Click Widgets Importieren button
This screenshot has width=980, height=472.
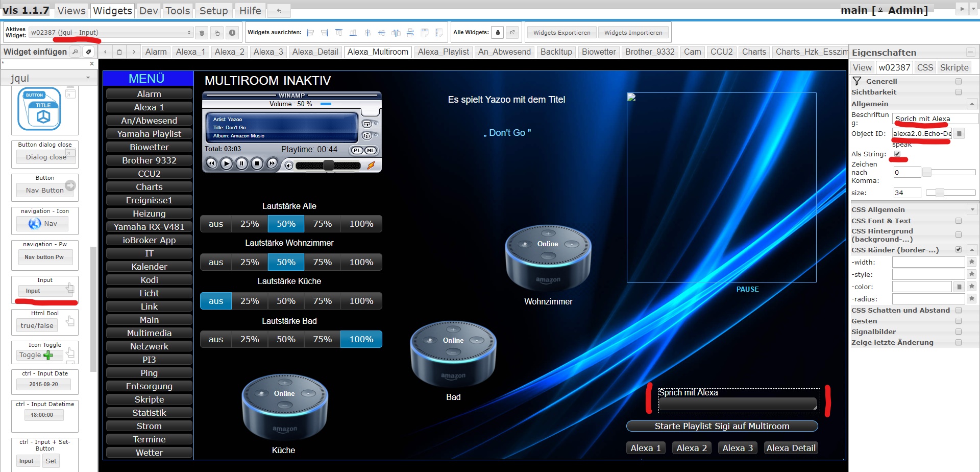[633, 33]
